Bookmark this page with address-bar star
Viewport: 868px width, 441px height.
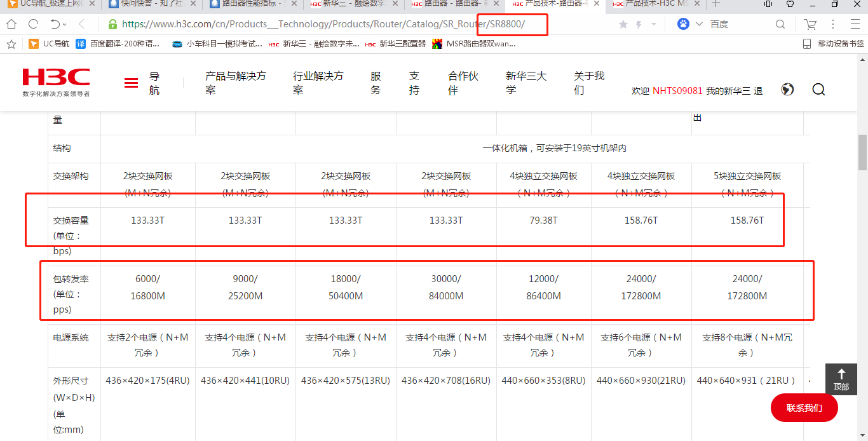point(623,24)
